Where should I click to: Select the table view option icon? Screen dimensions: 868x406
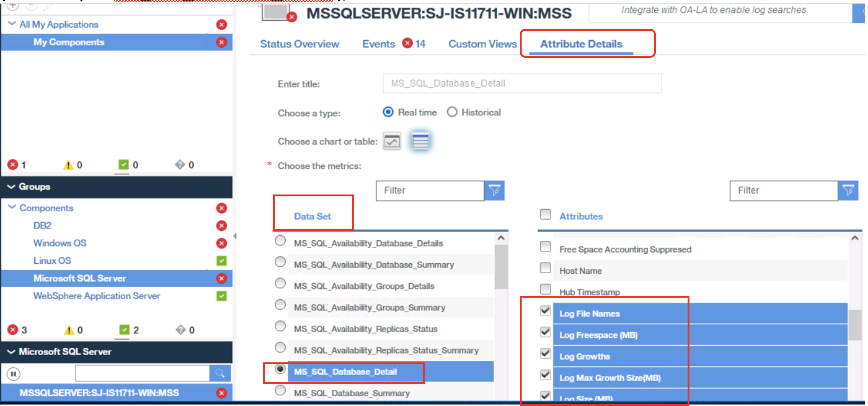pos(420,141)
